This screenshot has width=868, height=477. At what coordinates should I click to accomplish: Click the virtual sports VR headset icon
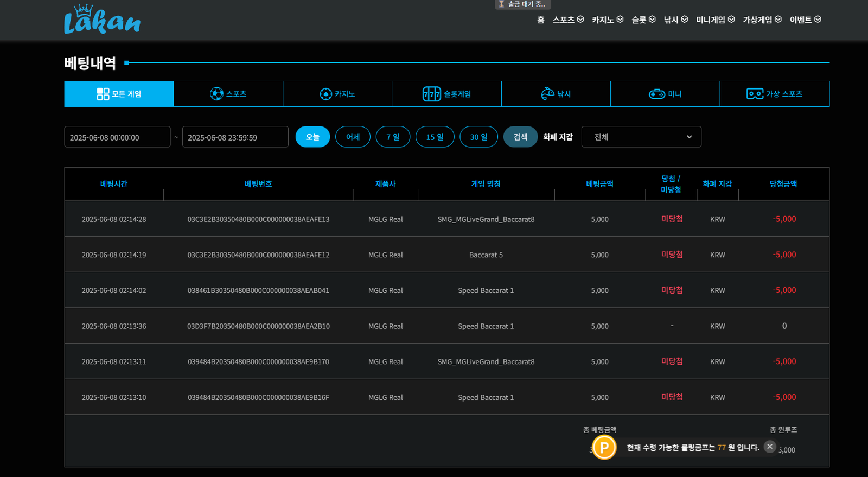point(755,94)
